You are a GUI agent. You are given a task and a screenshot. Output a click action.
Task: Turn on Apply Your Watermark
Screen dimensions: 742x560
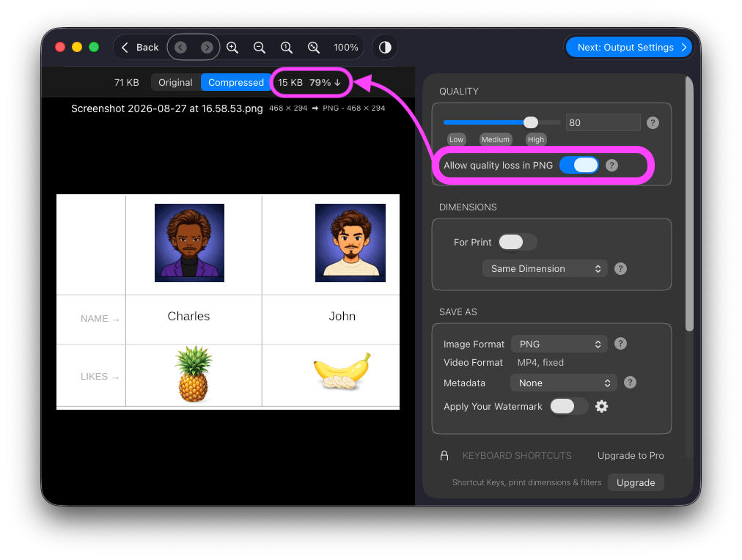click(569, 406)
